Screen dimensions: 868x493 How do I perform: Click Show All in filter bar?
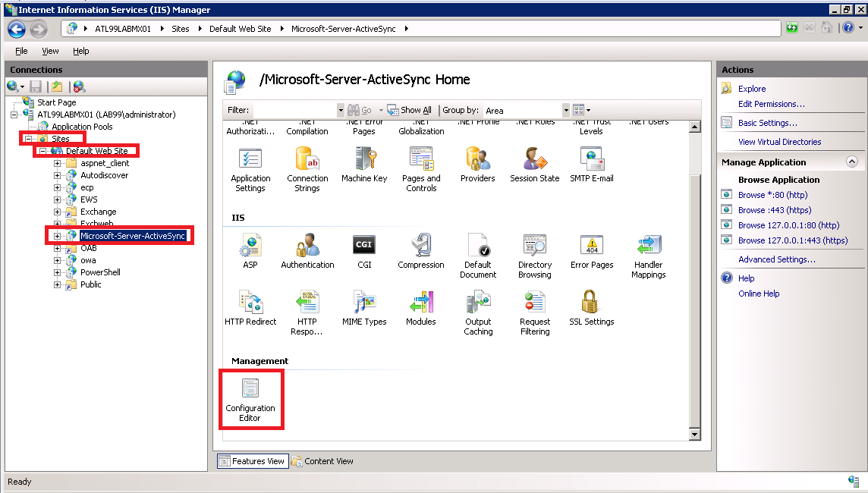click(x=410, y=110)
